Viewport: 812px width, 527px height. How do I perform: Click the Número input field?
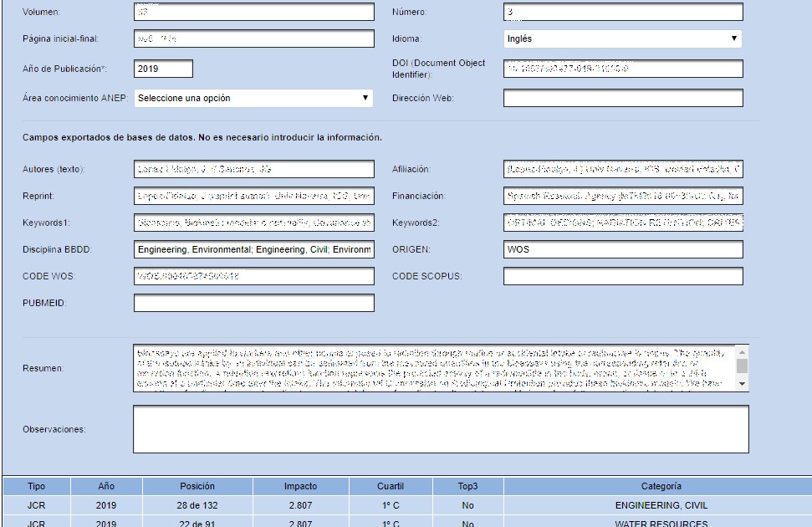pos(622,13)
